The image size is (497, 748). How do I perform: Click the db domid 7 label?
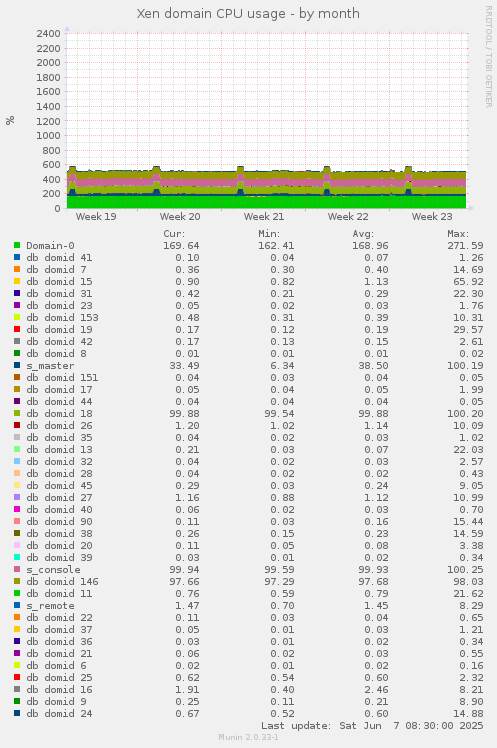(56, 270)
